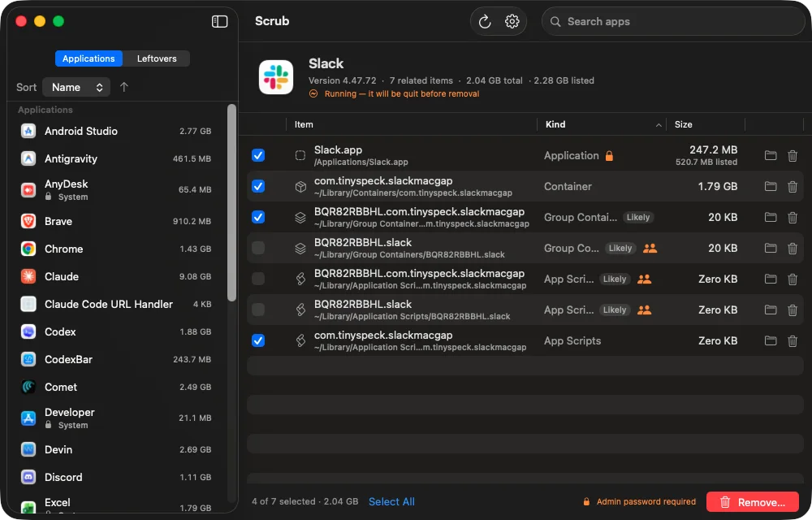The height and width of the screenshot is (520, 812).
Task: Click the ascending sort arrow
Action: (123, 87)
